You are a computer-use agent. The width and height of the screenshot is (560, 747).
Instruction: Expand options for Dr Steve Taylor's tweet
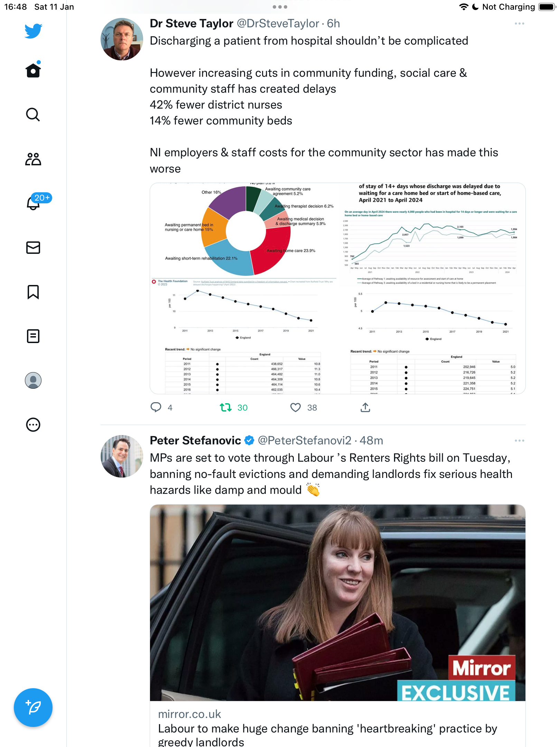(519, 24)
